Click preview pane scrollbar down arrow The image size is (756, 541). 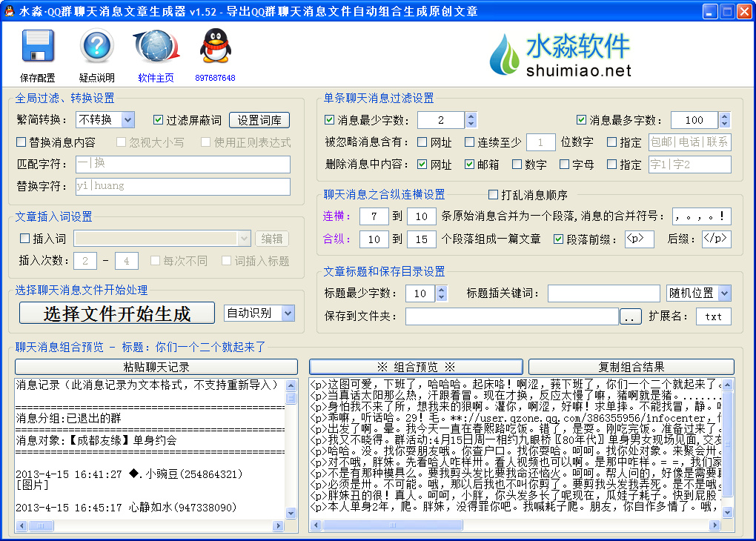point(728,513)
